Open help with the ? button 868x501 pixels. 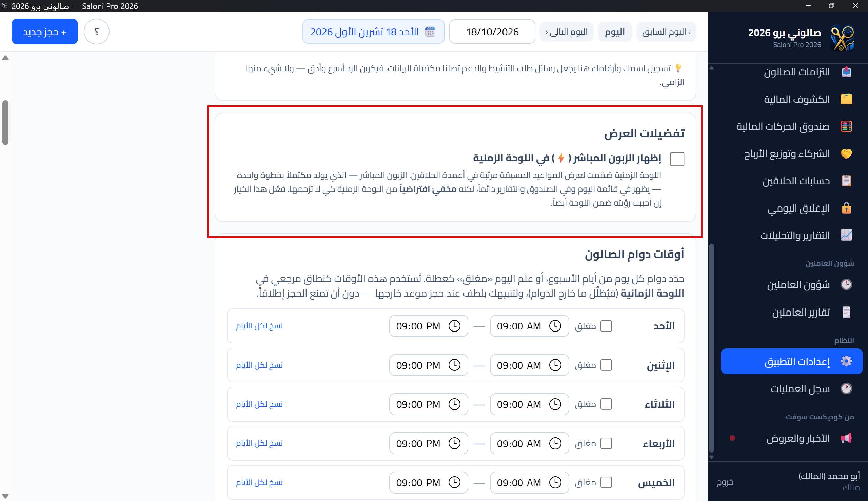97,32
